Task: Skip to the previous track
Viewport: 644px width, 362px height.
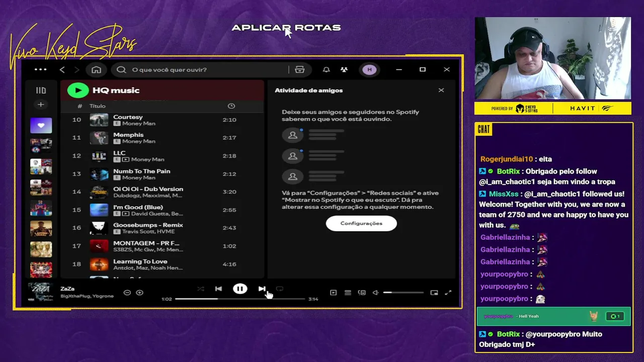Action: tap(218, 289)
